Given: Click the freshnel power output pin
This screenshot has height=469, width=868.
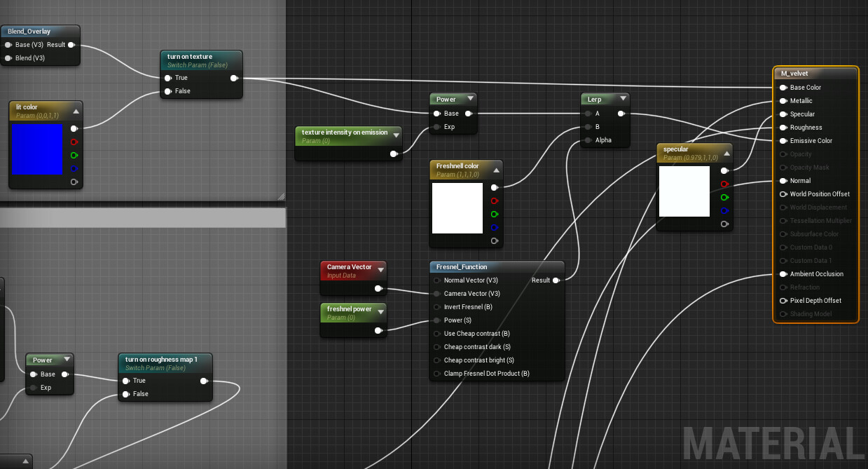Looking at the screenshot, I should 378,330.
